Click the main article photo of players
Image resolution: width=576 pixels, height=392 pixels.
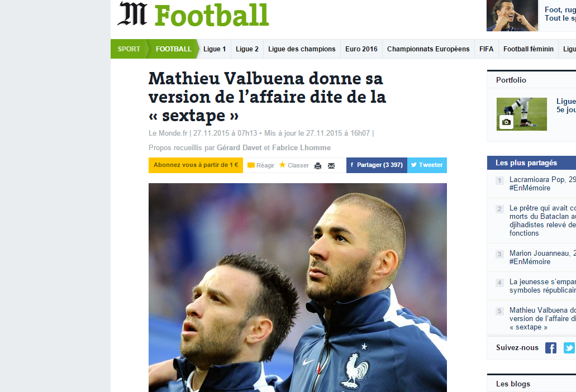(298, 288)
